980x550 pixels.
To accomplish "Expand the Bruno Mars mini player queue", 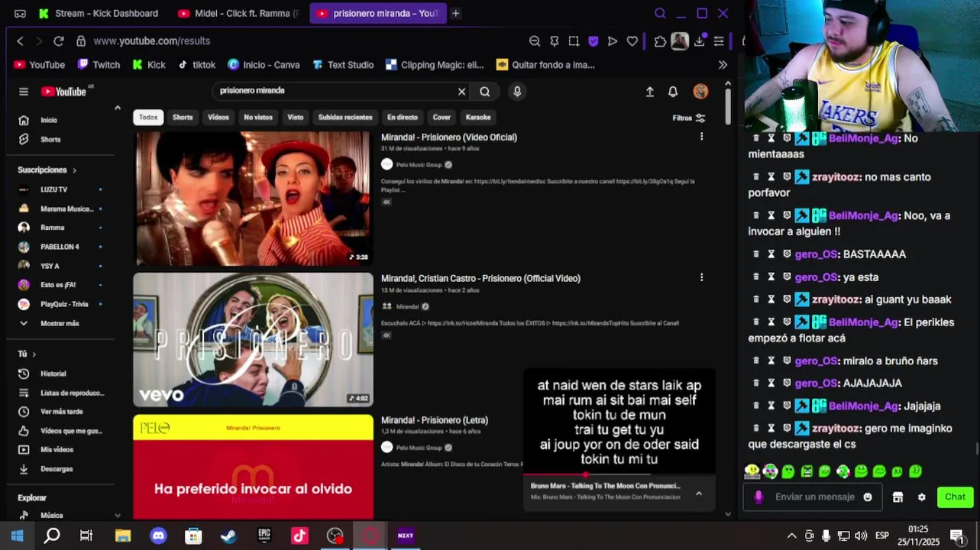I will click(698, 493).
